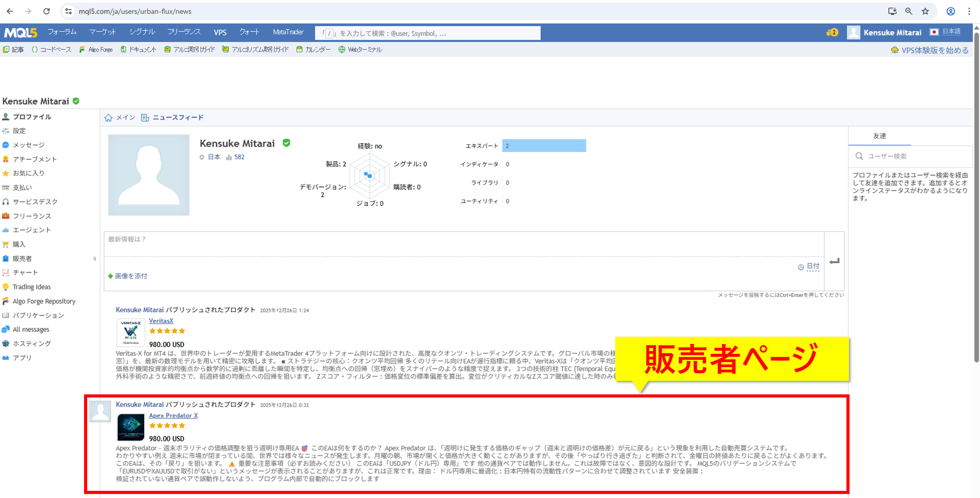The height and width of the screenshot is (498, 980).
Task: Open ホスティング hosting in sidebar
Action: 32,343
